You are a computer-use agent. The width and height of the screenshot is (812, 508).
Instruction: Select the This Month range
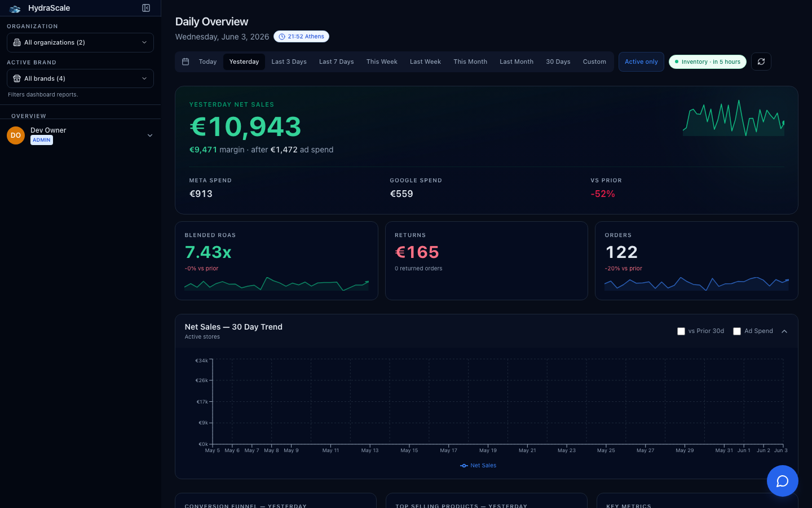pos(470,62)
